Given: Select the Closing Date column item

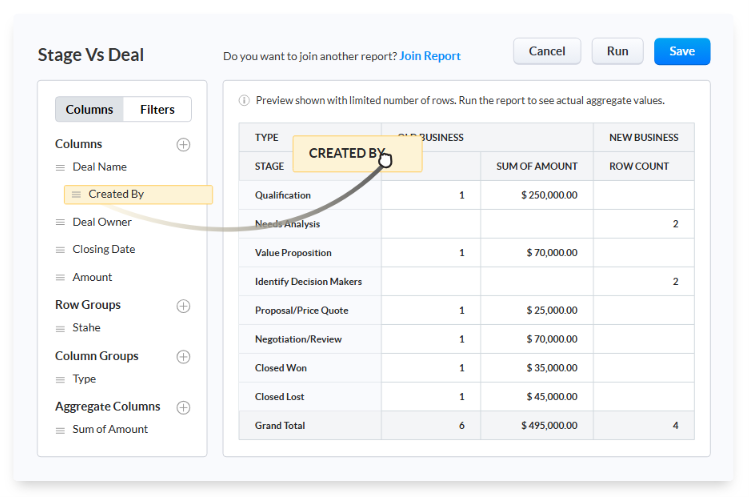Looking at the screenshot, I should [x=104, y=249].
